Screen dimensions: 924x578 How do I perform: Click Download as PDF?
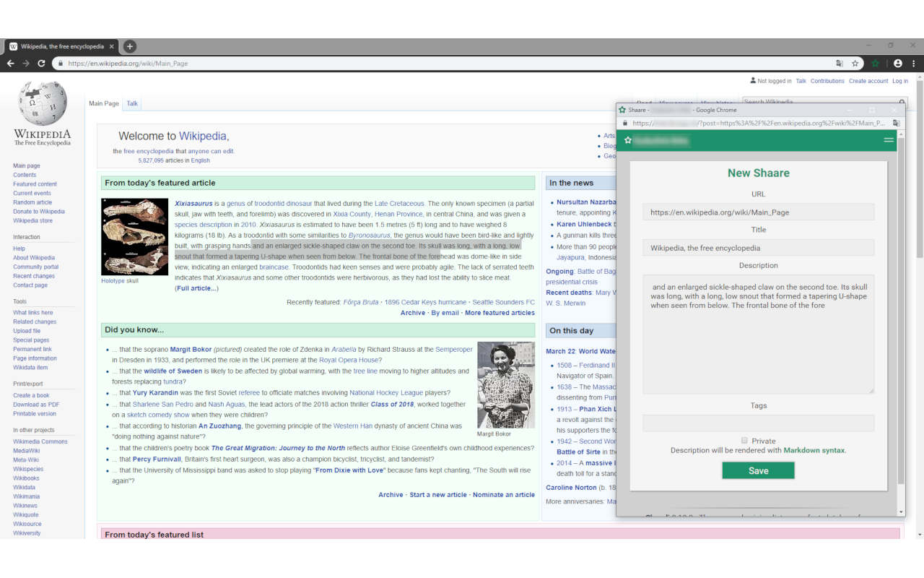36,405
